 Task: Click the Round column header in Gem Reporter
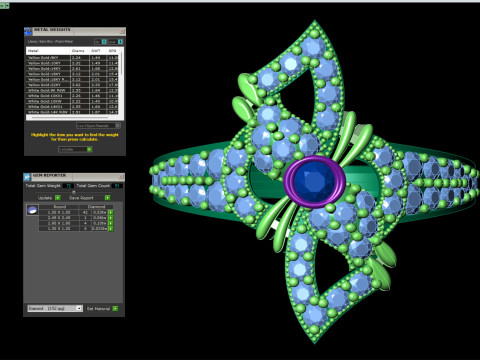click(59, 207)
